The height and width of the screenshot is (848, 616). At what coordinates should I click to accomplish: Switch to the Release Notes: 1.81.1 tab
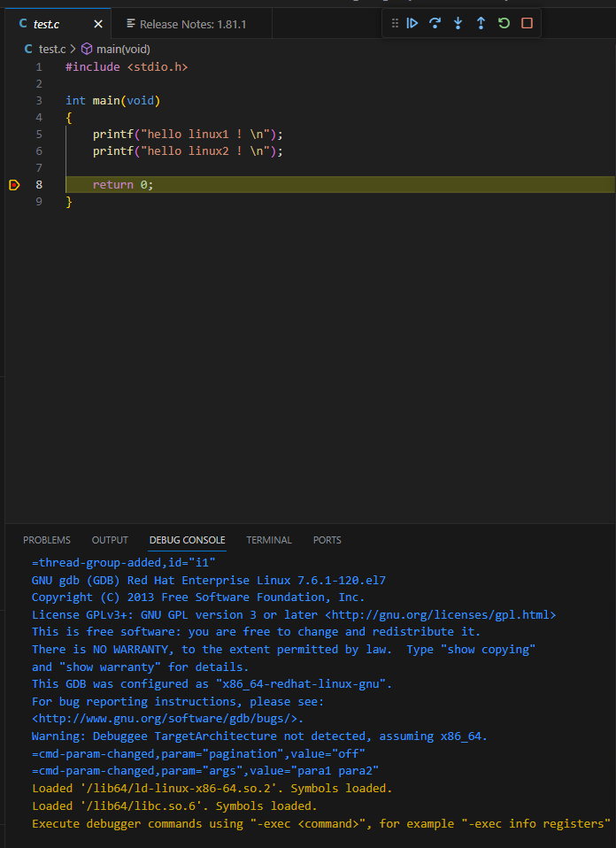click(x=186, y=24)
